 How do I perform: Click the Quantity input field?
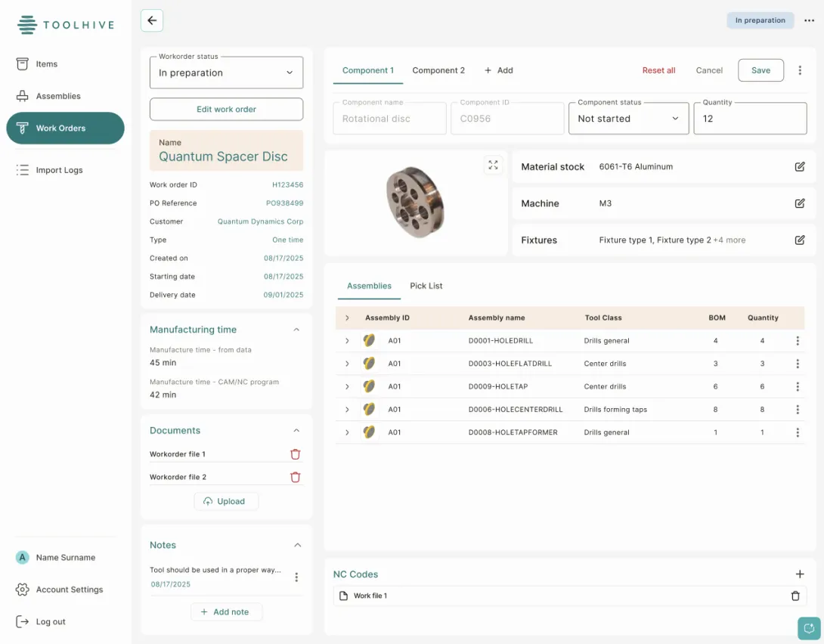(x=750, y=118)
